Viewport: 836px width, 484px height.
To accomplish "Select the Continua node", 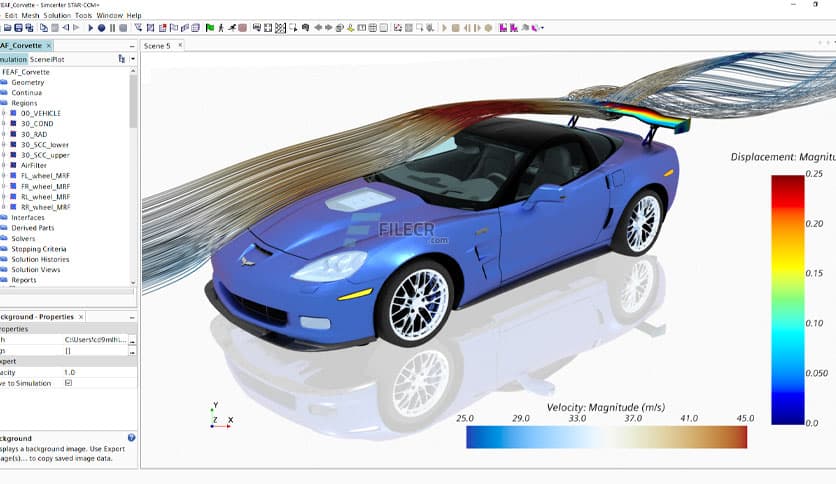I will click(27, 93).
